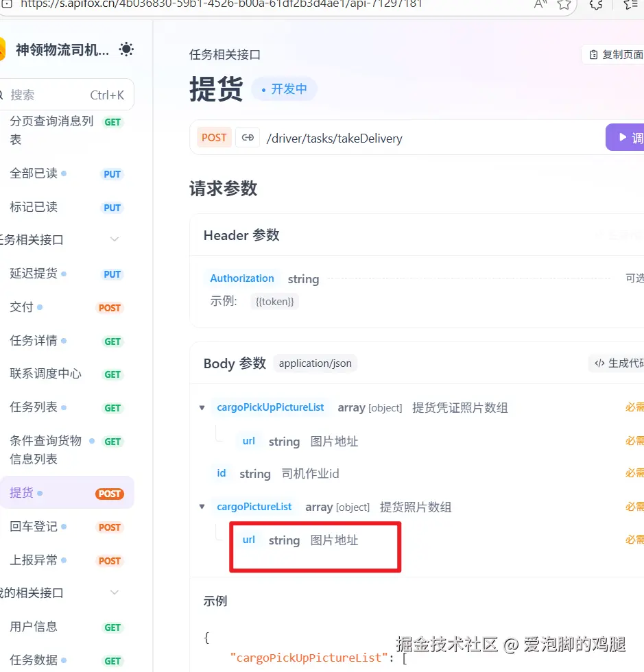Image resolution: width=644 pixels, height=672 pixels.
Task: Open 联系调度中心 GET endpoint
Action: pos(67,374)
